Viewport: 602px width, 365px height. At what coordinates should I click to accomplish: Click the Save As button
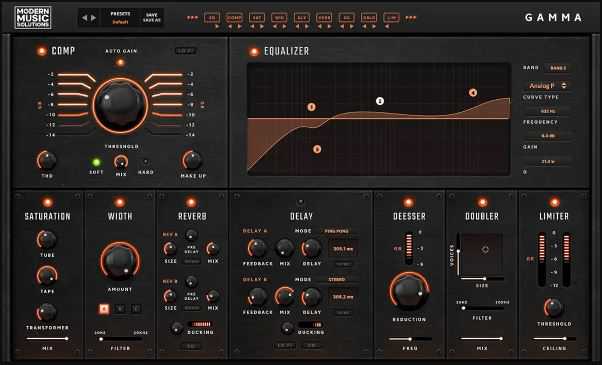152,20
